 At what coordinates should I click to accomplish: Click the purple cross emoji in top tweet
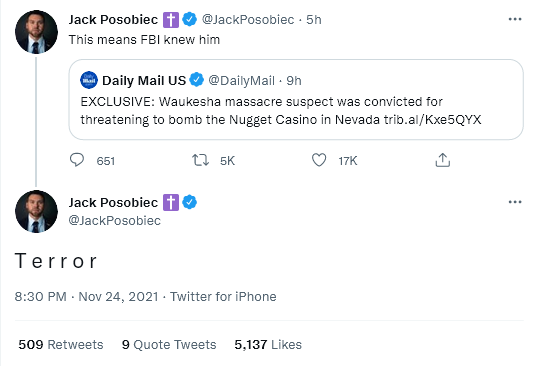click(171, 19)
